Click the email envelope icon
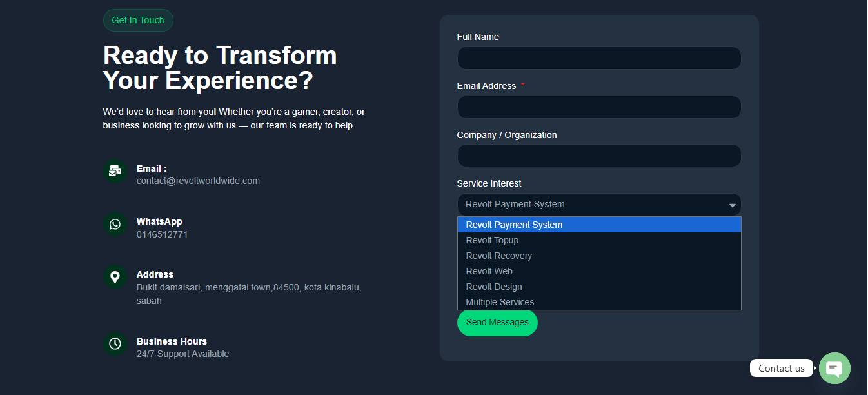The width and height of the screenshot is (868, 395). 115,171
